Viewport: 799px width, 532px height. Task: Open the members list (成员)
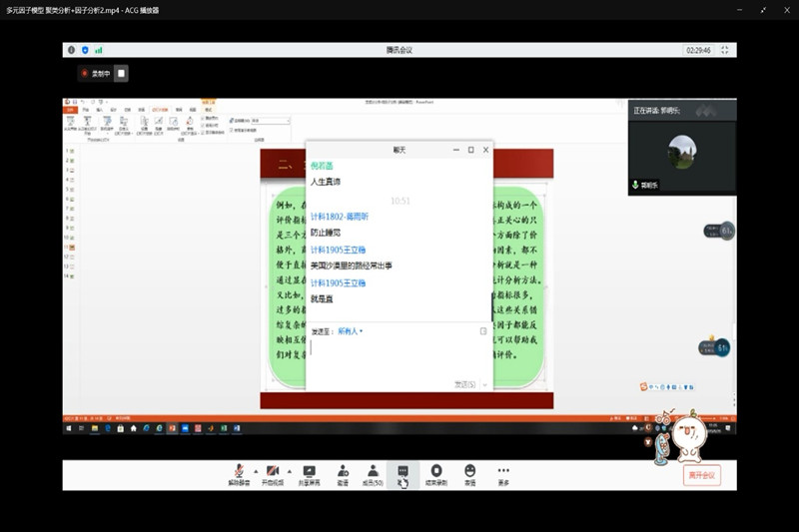(x=372, y=472)
